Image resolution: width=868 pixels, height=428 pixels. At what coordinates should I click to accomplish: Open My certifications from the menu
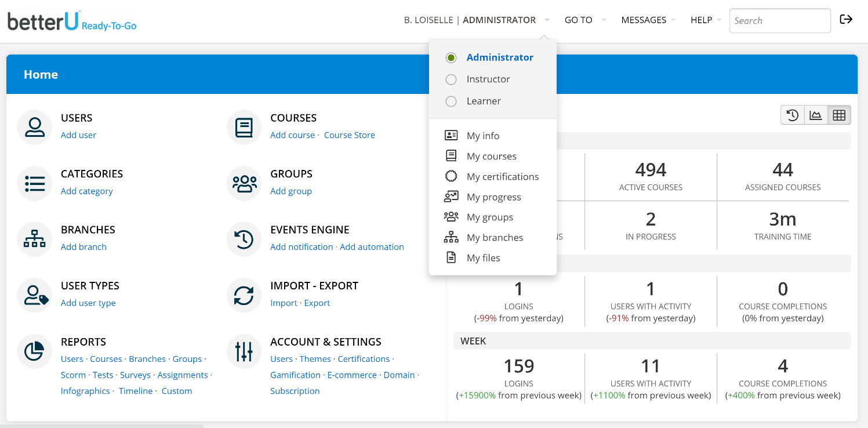click(x=502, y=177)
